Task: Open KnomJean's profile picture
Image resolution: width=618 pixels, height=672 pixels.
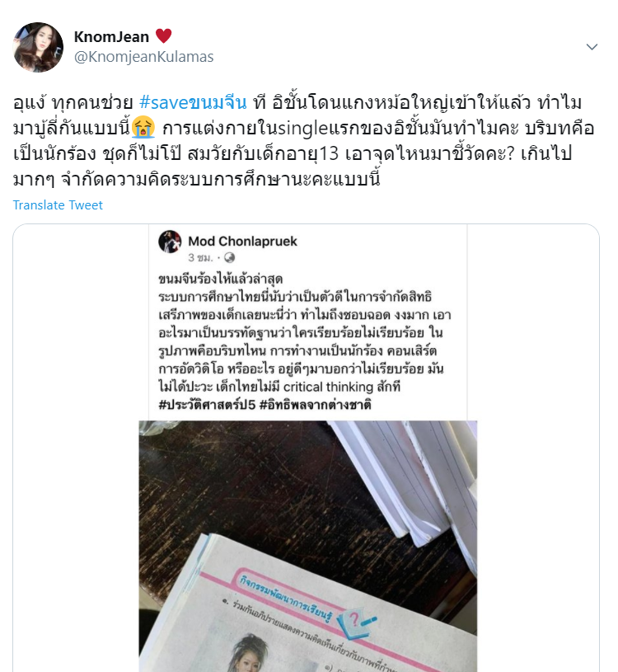Action: (x=39, y=47)
